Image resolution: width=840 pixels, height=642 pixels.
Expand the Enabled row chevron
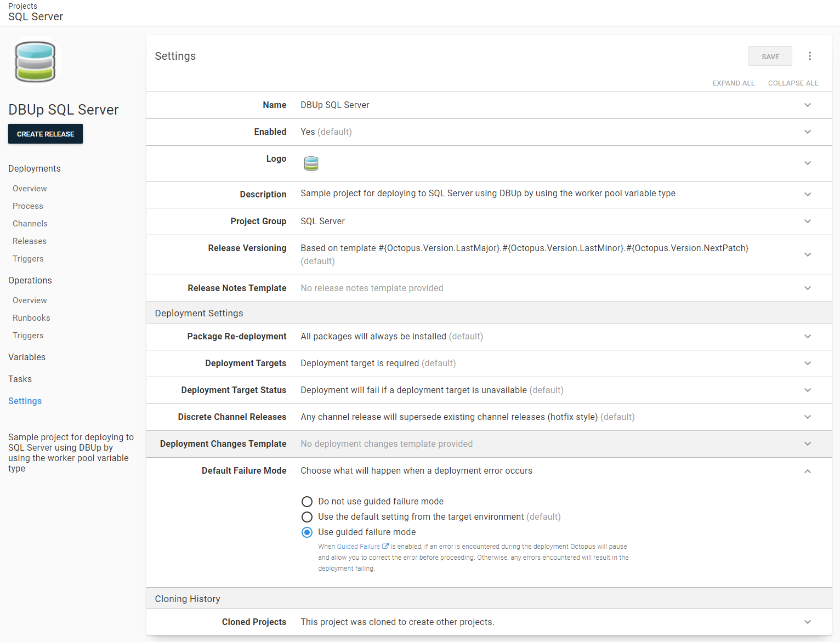click(807, 132)
